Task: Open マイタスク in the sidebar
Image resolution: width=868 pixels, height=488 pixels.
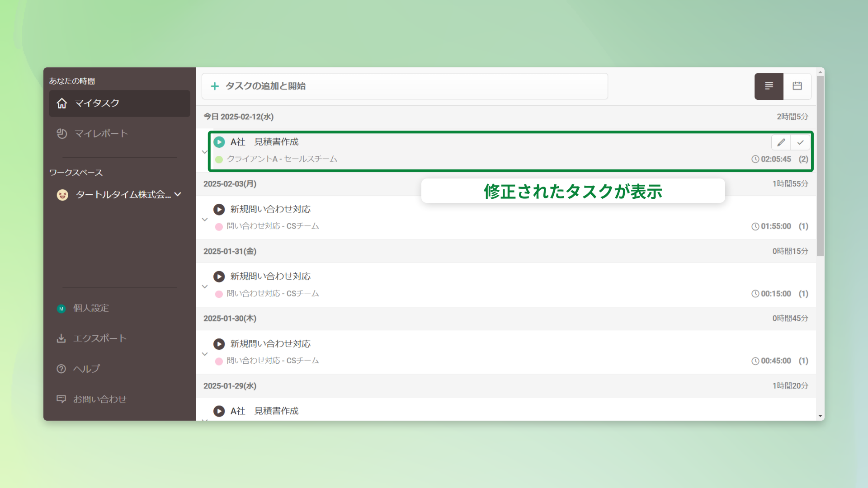Action: 96,103
